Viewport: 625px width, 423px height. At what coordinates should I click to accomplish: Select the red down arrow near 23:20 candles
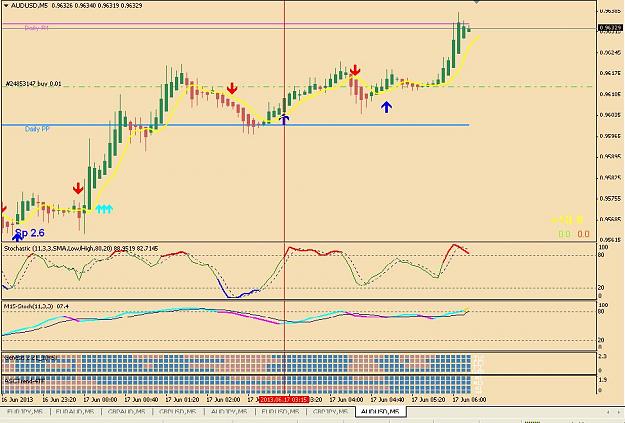point(78,188)
